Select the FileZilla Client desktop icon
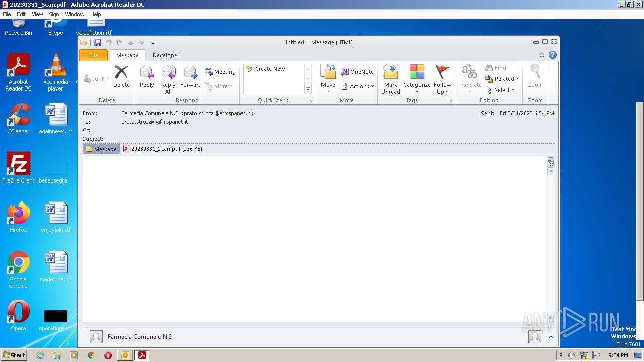The height and width of the screenshot is (362, 644). click(18, 167)
